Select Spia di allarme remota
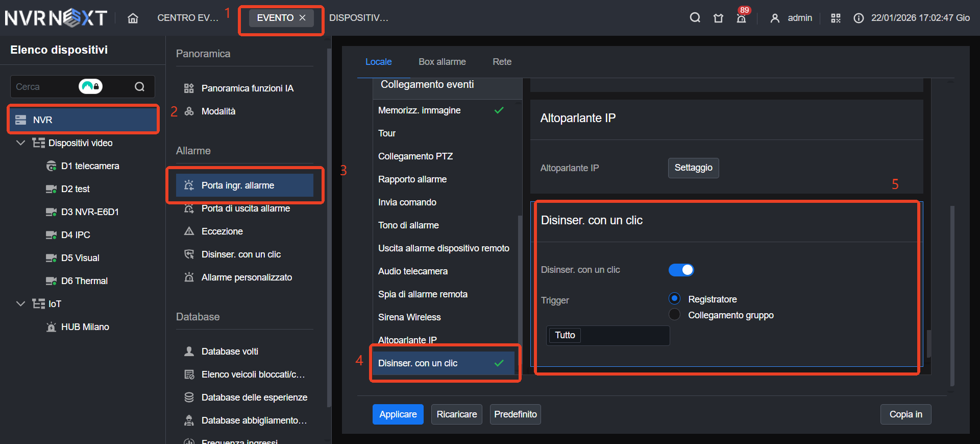Screen dimensions: 980x444 pos(444,294)
